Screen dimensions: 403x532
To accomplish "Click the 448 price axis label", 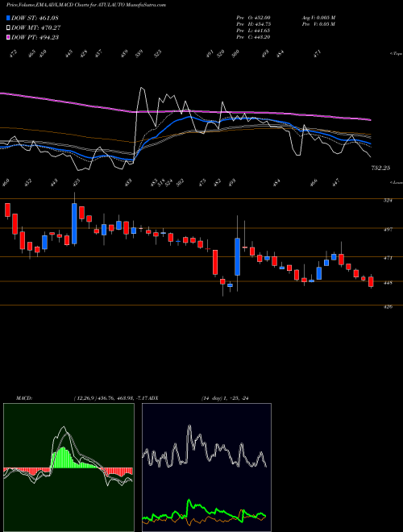I will [x=388, y=282].
